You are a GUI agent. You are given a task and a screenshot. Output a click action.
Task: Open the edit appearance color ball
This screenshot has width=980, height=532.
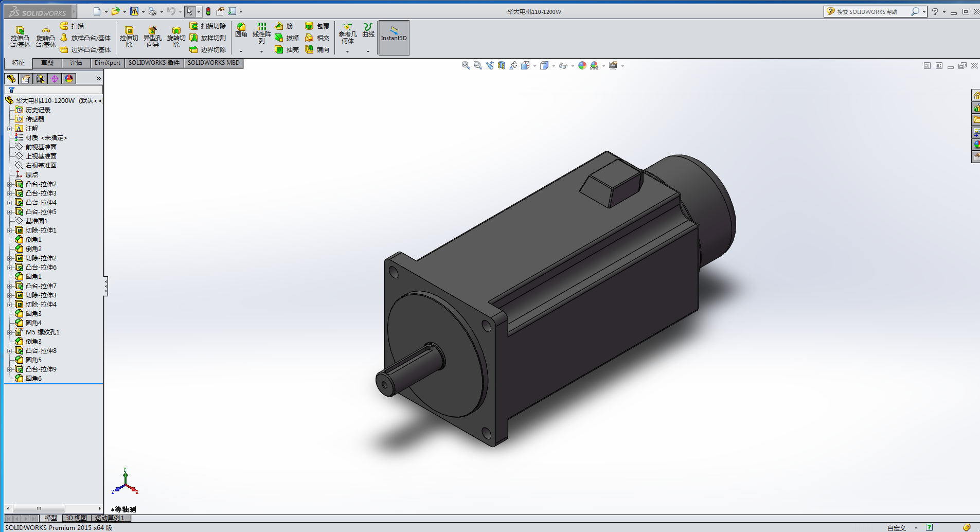(582, 65)
